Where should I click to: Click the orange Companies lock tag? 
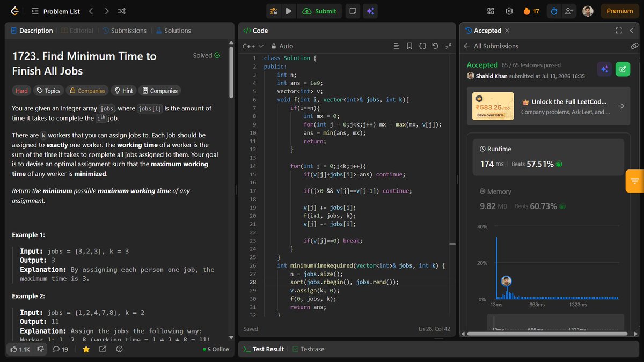coord(87,91)
